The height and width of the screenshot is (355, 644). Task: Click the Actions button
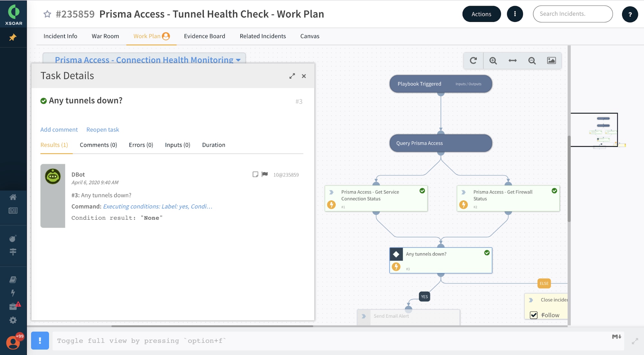click(481, 14)
